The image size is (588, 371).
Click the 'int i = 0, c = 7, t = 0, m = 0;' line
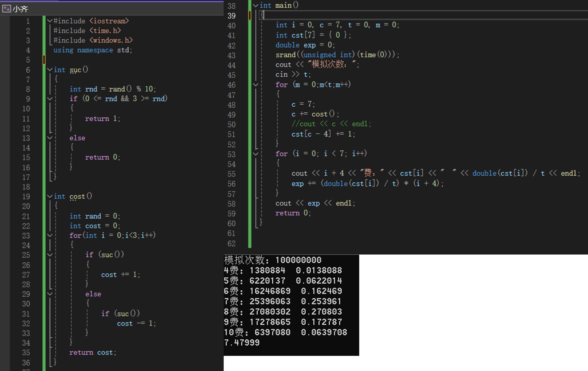(337, 25)
